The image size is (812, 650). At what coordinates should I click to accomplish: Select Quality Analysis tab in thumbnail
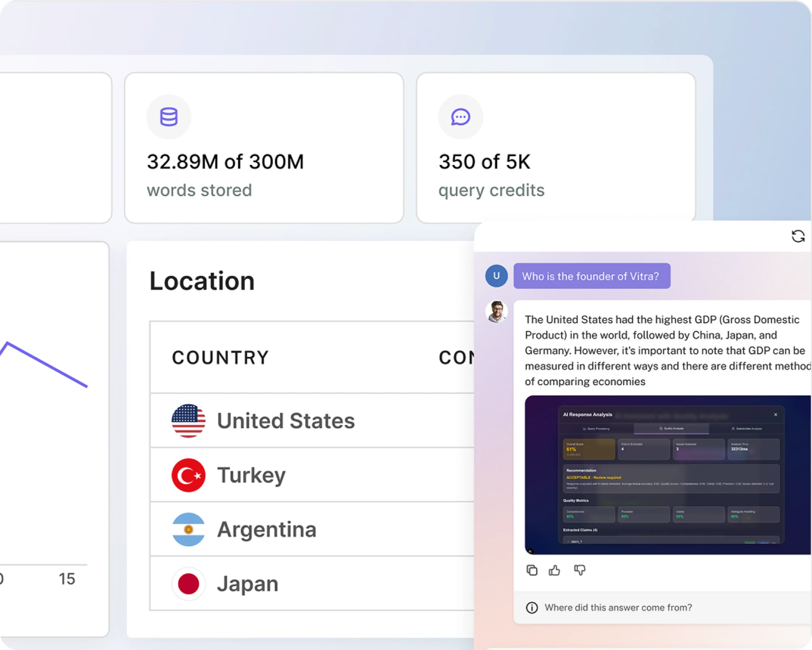click(671, 428)
